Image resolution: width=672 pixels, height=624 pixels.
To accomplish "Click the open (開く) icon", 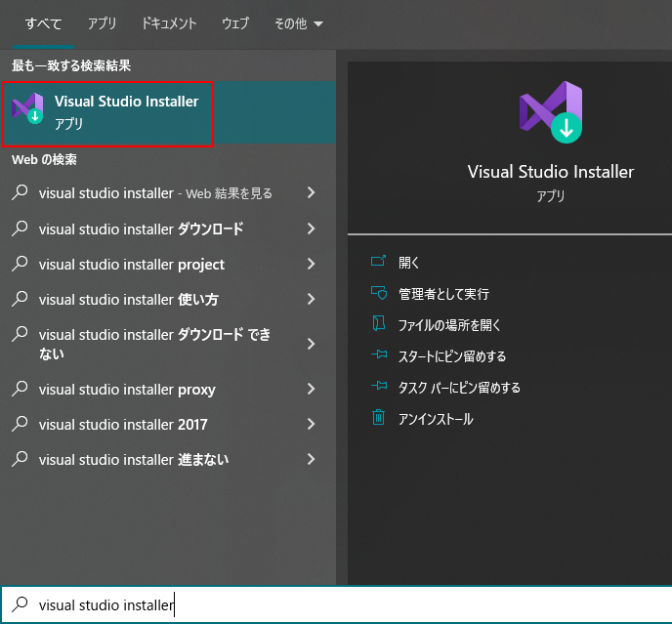I will pos(379,263).
